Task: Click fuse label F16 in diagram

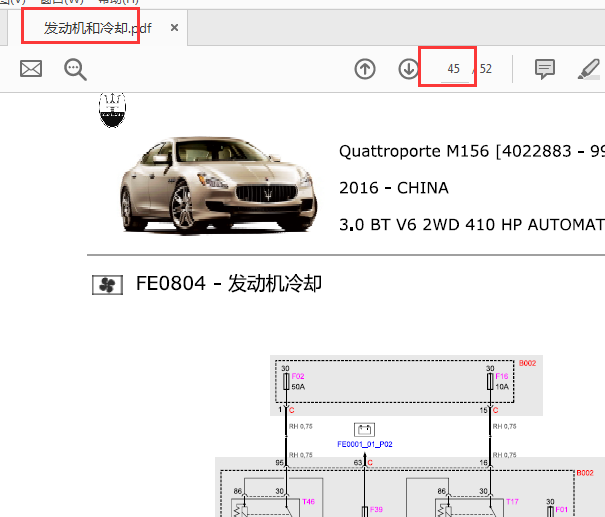Action: [502, 376]
